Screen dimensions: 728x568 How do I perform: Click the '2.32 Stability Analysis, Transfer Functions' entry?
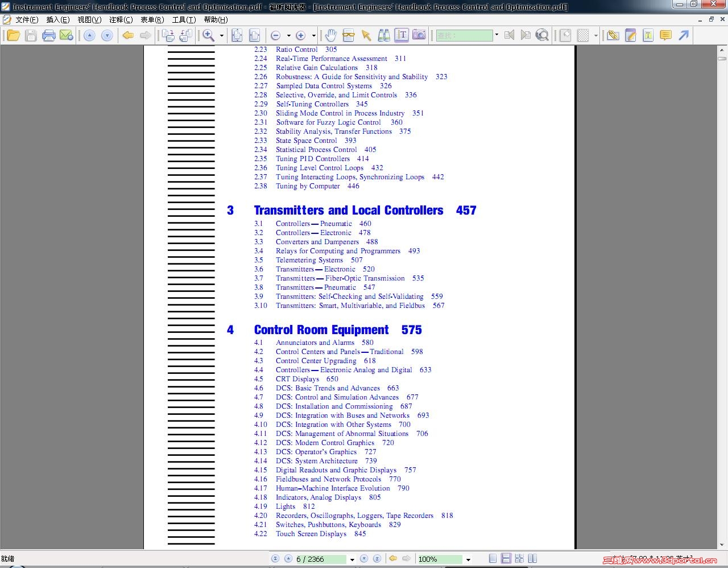pyautogui.click(x=333, y=131)
